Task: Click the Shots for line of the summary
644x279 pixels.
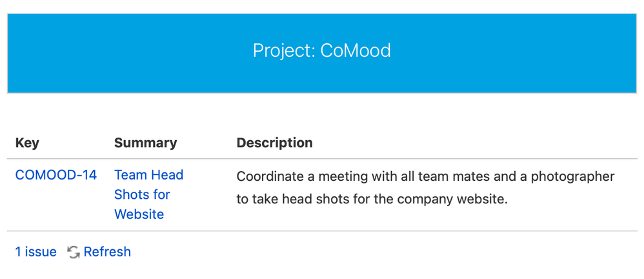Action: click(142, 194)
